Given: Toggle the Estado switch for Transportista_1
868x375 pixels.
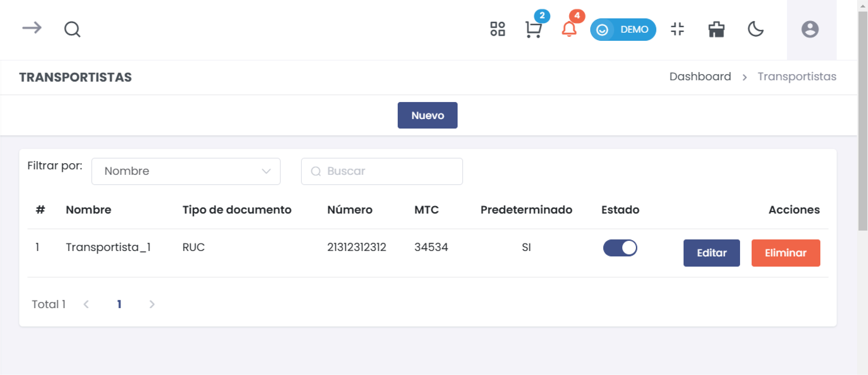Looking at the screenshot, I should click(620, 248).
